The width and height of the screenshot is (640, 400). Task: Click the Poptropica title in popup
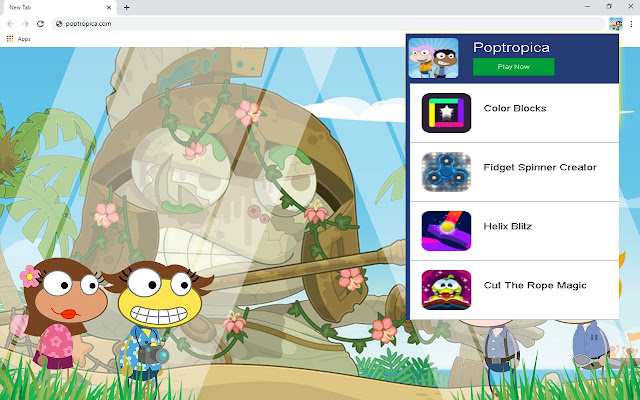511,47
